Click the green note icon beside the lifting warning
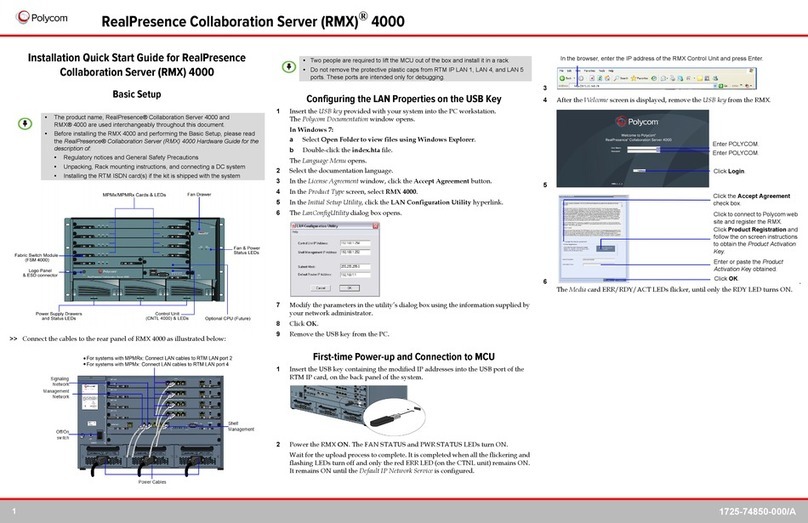The height and width of the screenshot is (523, 808). coord(289,66)
